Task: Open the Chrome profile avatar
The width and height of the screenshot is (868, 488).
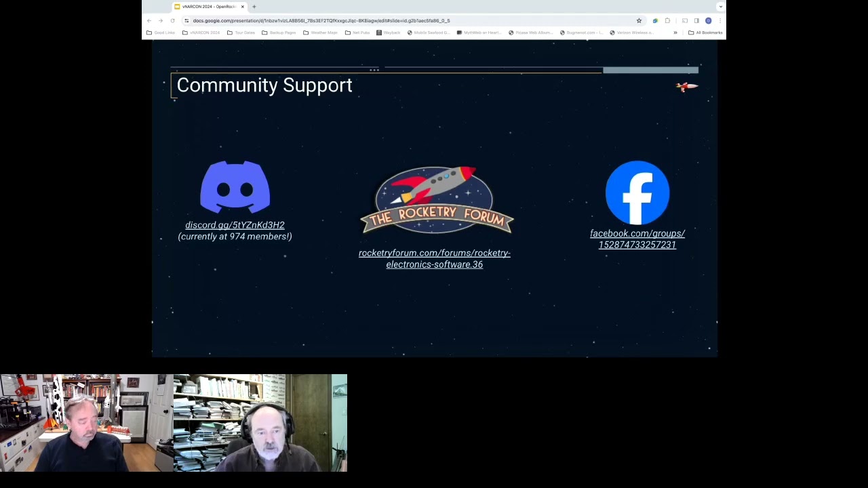Action: [x=708, y=20]
